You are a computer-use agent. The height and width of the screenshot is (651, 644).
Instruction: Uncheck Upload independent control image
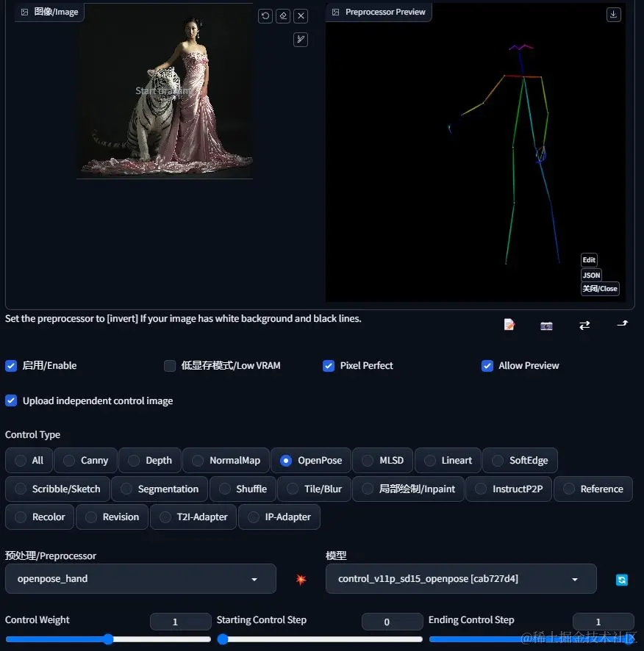click(11, 400)
